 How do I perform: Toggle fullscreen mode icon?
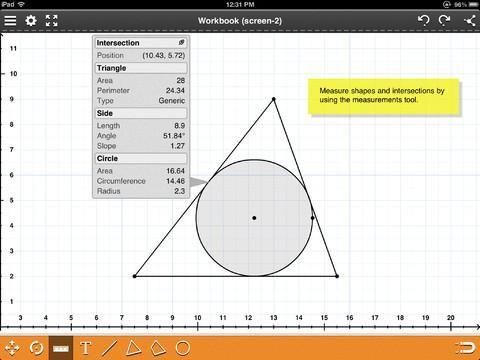[51, 21]
